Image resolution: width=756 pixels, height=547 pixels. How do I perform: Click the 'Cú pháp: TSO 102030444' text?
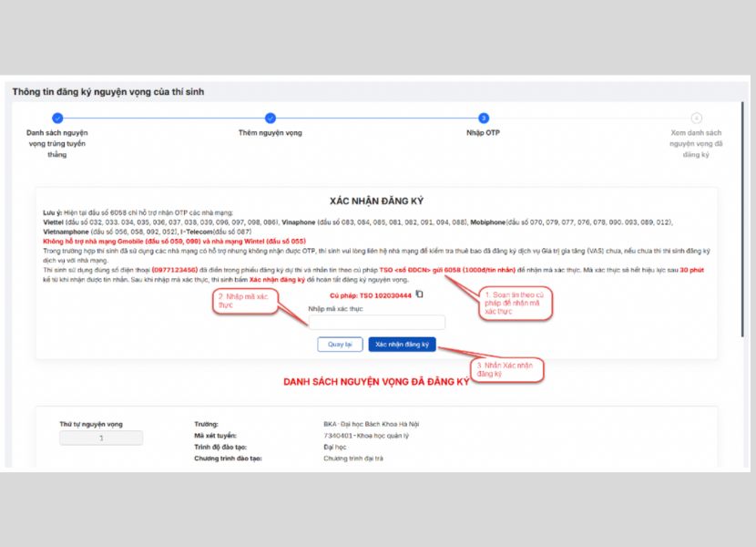pyautogui.click(x=370, y=294)
